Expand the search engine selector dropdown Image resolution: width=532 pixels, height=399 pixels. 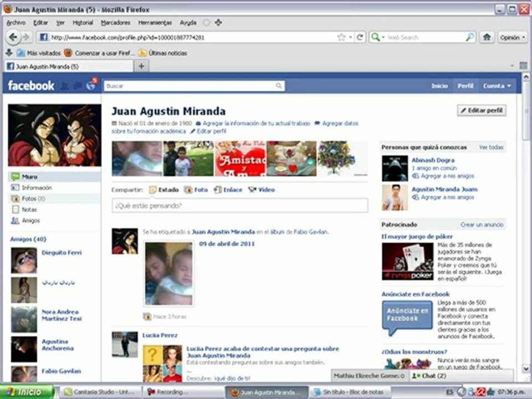pyautogui.click(x=377, y=37)
